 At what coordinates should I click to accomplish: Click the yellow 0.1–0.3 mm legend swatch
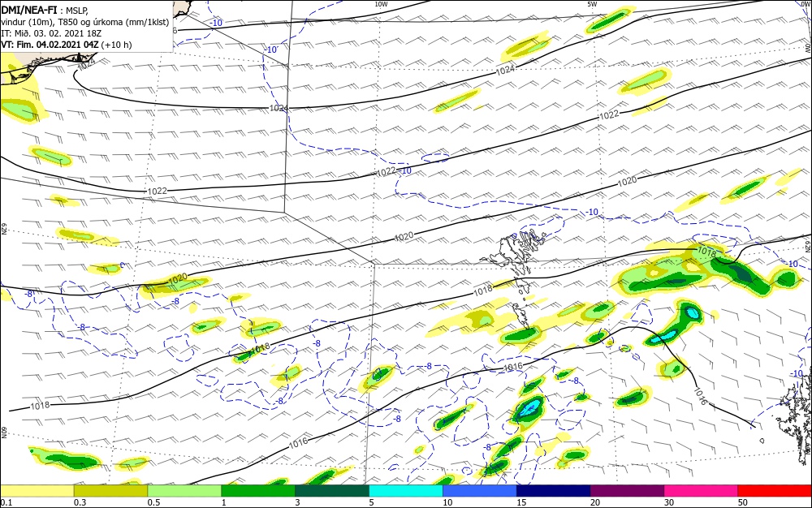pyautogui.click(x=37, y=491)
